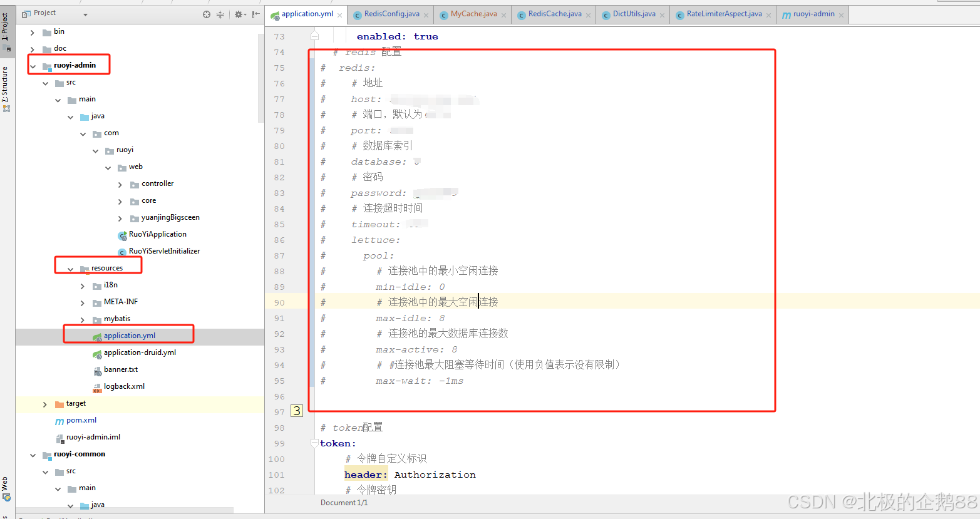Switch to the RedisConfig.java tab
The width and height of the screenshot is (980, 519).
(391, 14)
